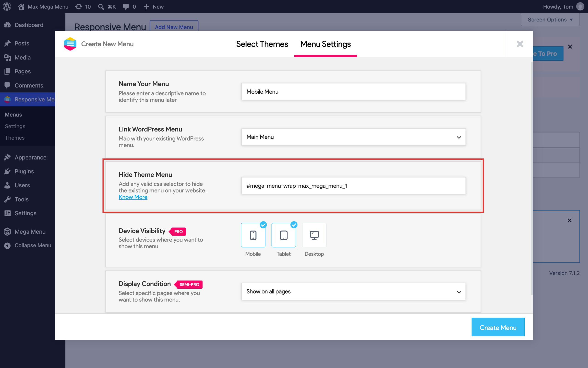Screen dimensions: 588x368
Task: Toggle Tablet device visibility
Action: (x=284, y=235)
